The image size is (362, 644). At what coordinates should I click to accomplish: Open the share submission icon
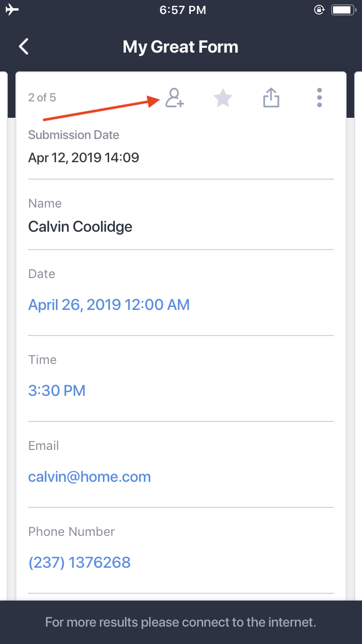pos(271,98)
